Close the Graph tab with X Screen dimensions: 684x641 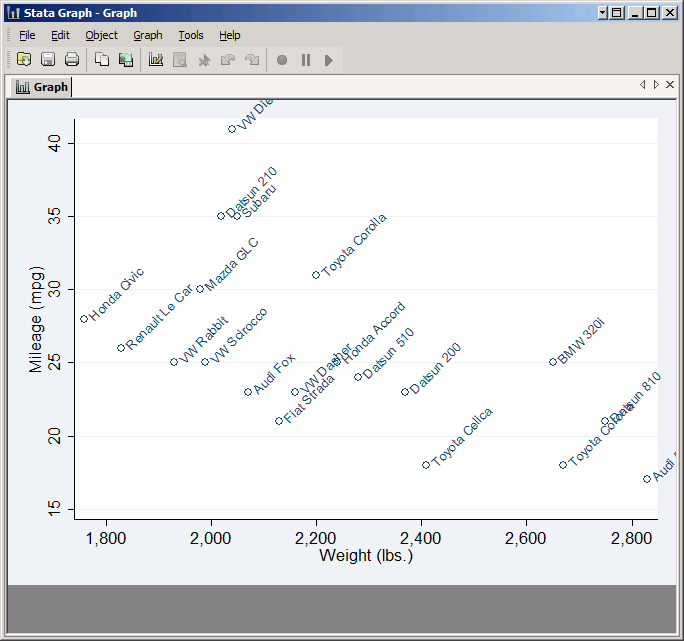tap(670, 85)
